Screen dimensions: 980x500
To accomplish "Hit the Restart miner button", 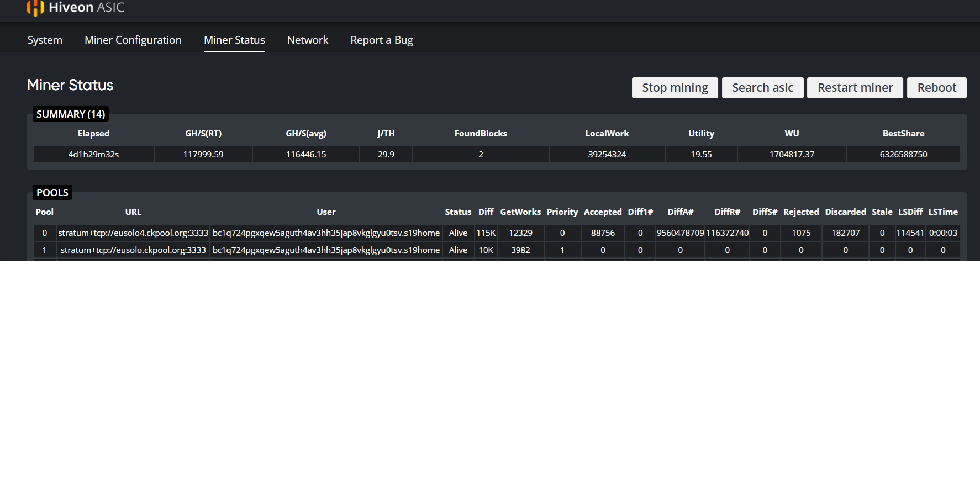I will (x=855, y=88).
